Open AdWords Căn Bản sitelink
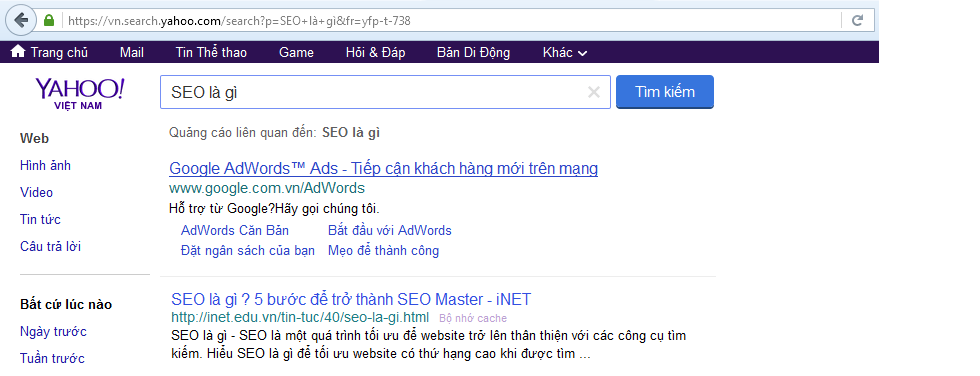 235,230
